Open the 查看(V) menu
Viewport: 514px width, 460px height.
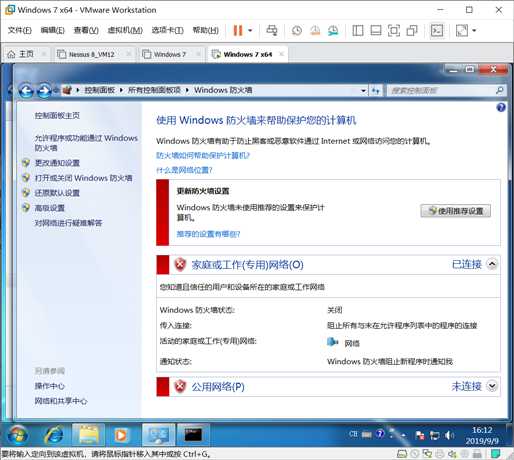(86, 30)
